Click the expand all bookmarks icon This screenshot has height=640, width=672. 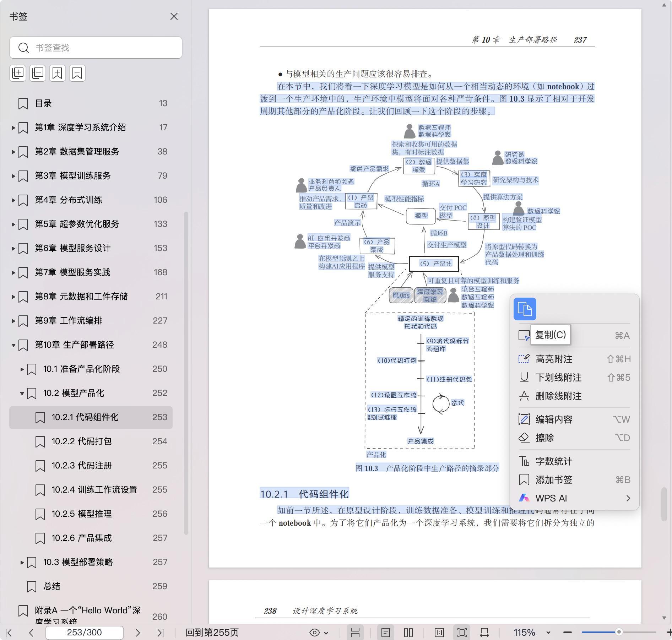pyautogui.click(x=18, y=73)
